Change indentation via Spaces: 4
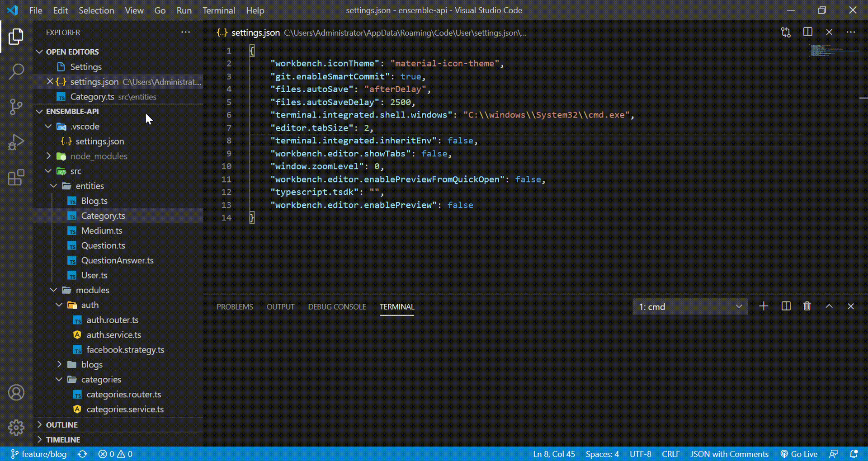 pos(602,454)
